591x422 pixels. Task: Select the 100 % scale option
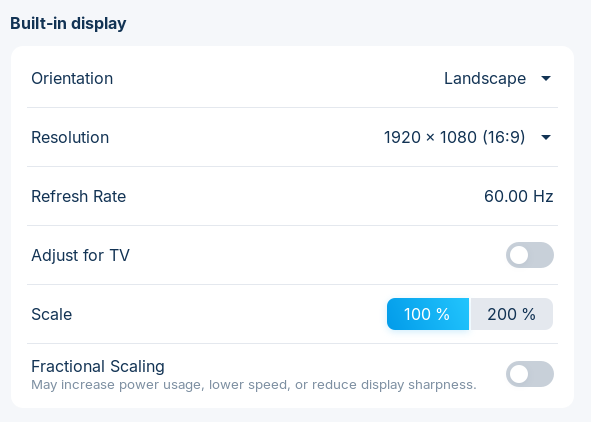point(428,314)
